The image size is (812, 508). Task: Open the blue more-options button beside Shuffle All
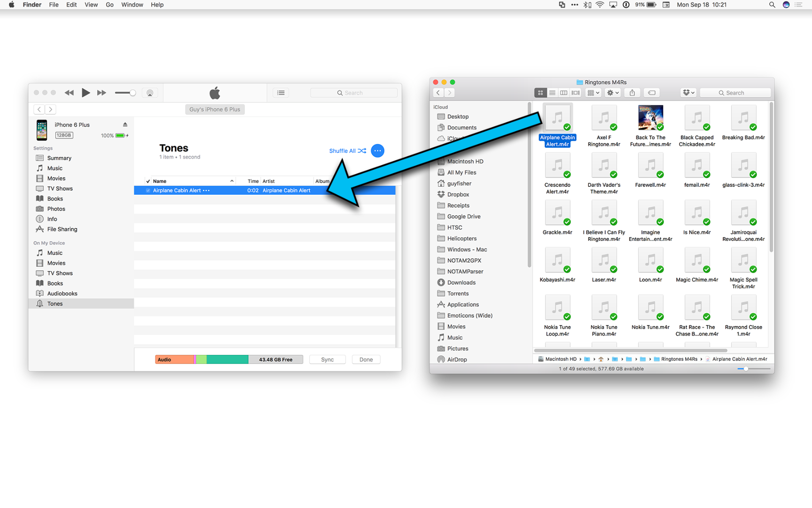pos(377,151)
